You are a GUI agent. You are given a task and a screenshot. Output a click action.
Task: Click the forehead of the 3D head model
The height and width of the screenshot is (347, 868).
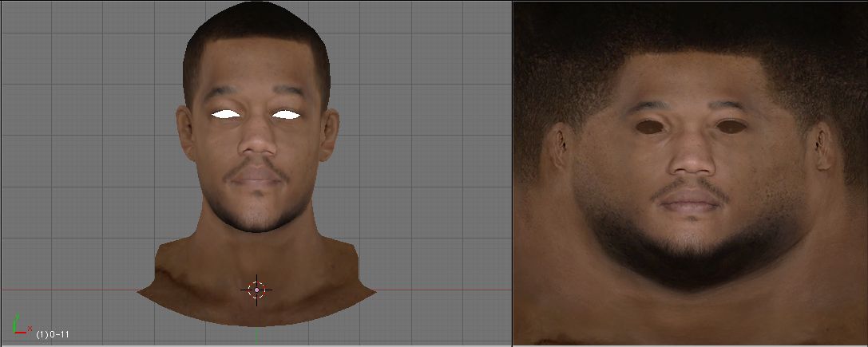[x=256, y=72]
